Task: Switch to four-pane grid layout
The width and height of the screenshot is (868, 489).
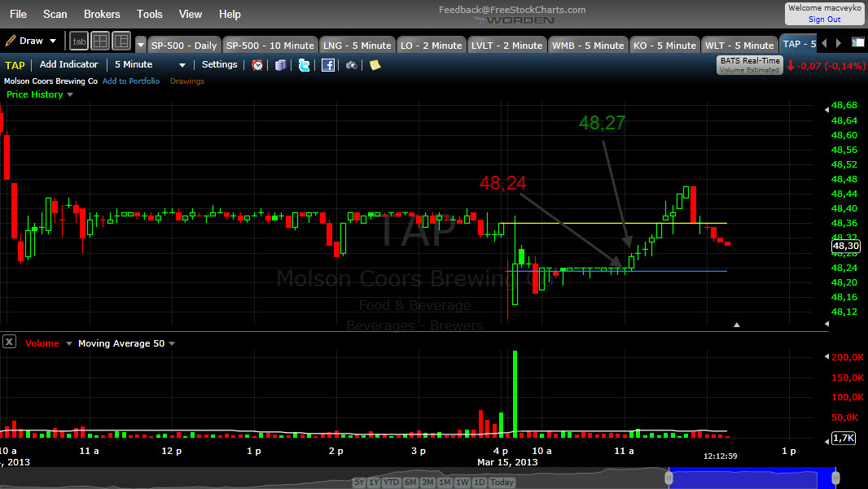Action: (x=100, y=41)
